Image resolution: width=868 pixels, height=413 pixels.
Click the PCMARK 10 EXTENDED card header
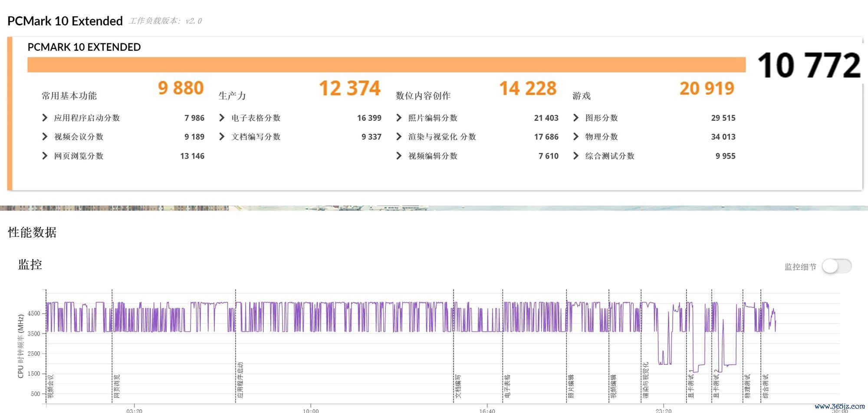click(x=84, y=47)
